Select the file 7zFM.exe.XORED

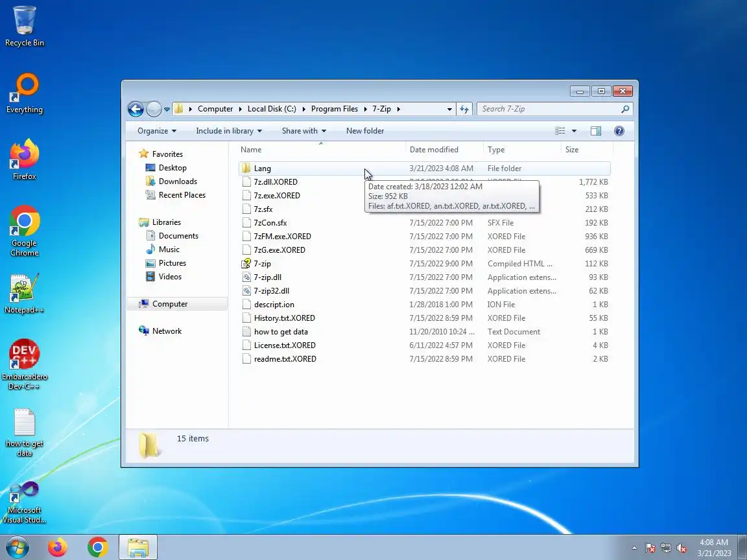click(424, 236)
